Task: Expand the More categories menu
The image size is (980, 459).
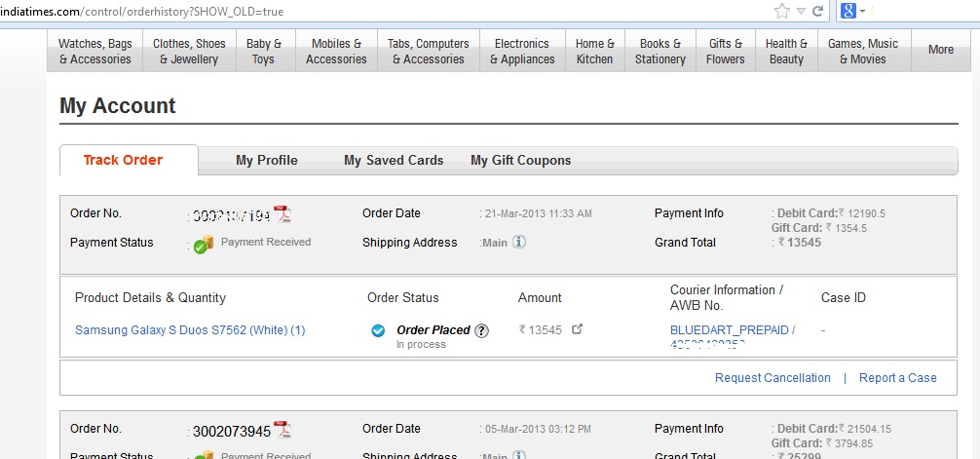Action: [x=941, y=50]
